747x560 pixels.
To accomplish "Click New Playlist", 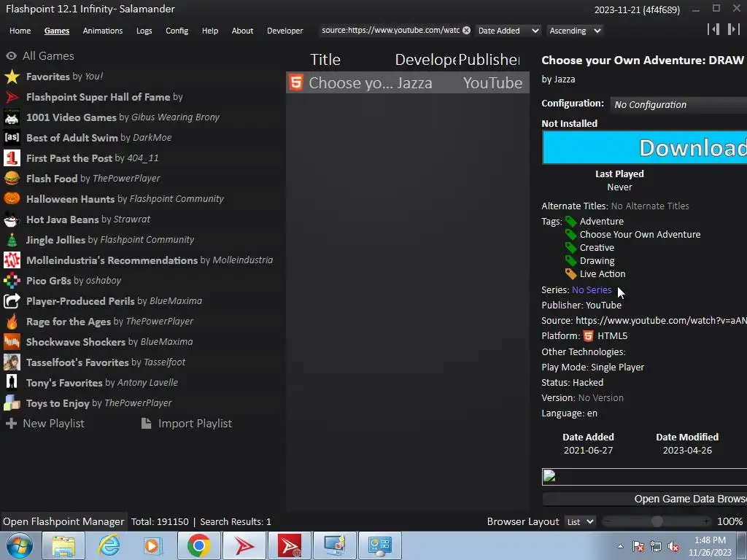I will pos(44,424).
